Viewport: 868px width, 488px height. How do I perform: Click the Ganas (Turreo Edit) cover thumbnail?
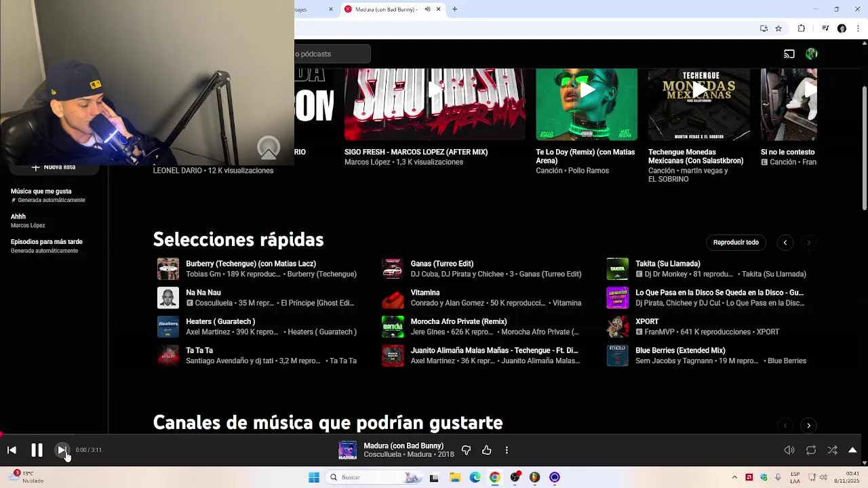pos(393,268)
